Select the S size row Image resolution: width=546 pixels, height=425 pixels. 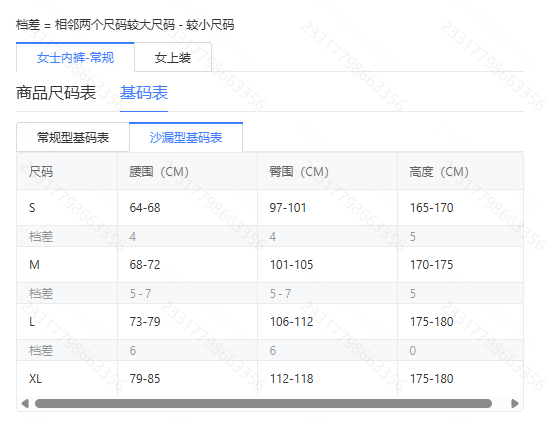tap(270, 208)
